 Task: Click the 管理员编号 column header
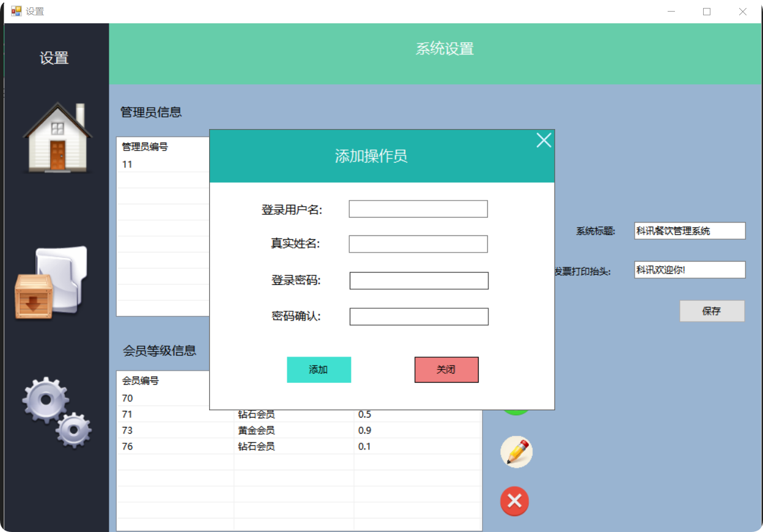coord(145,147)
